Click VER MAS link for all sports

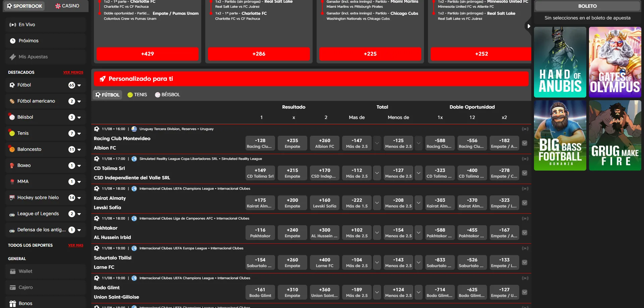76,245
